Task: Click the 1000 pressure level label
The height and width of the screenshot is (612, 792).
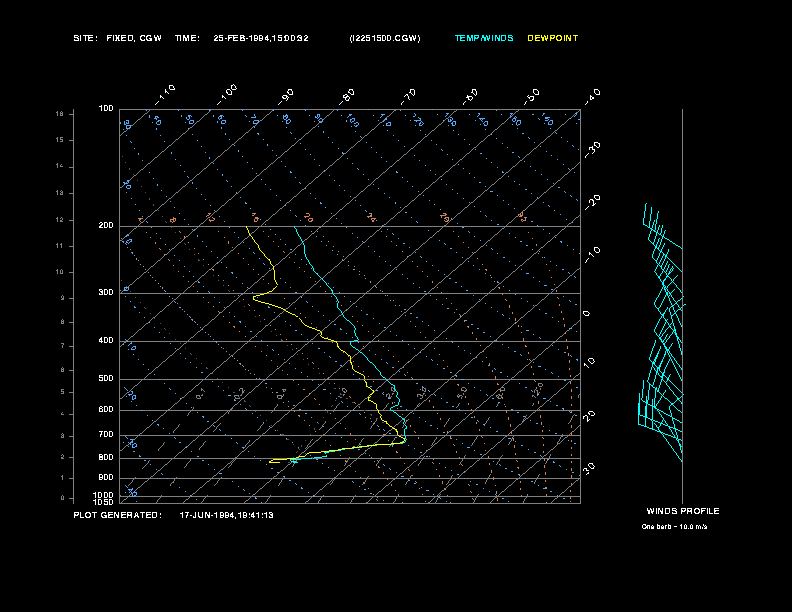Action: [104, 495]
